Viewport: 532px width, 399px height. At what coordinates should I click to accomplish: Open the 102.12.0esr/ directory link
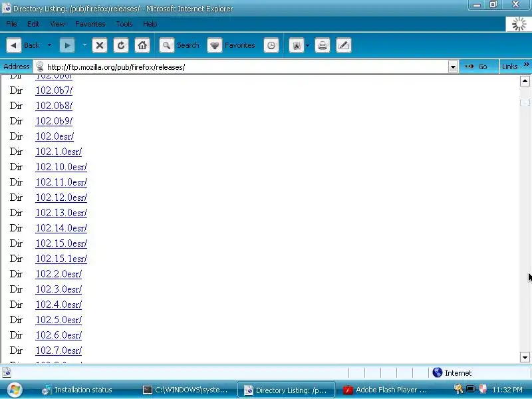tap(61, 198)
